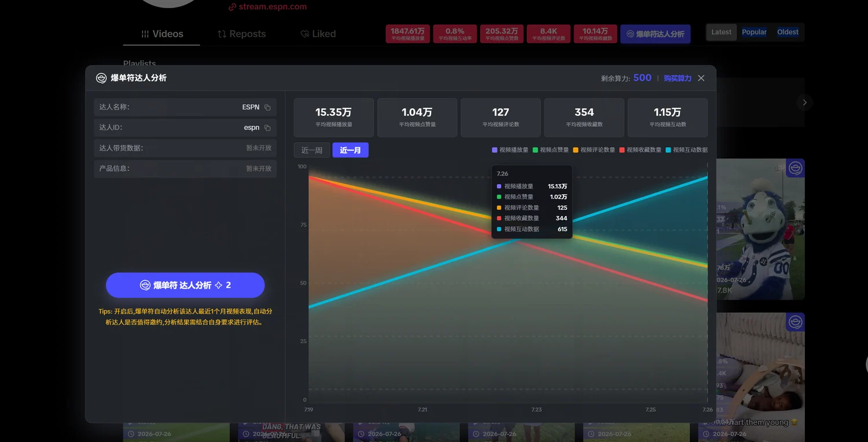Copy the ESPN creator name
Viewport: 868px width, 442px height.
tap(267, 107)
